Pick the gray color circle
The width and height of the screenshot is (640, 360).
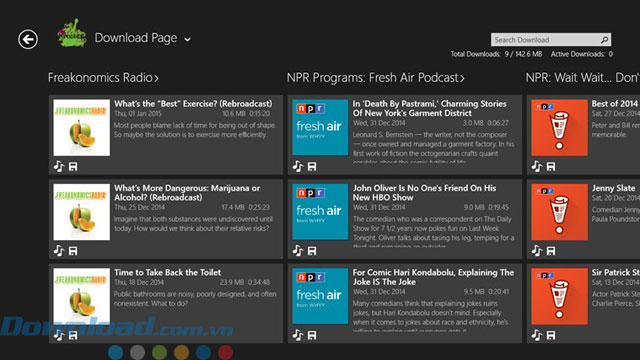point(138,352)
